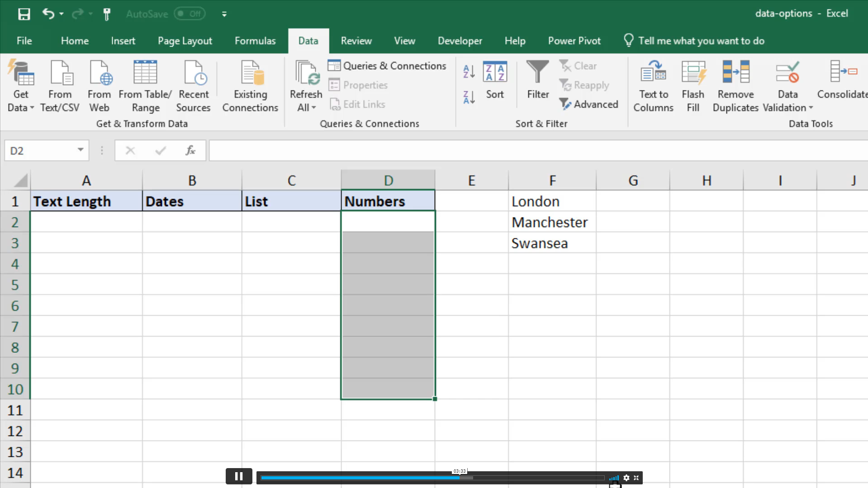The image size is (868, 488).
Task: Pause the video playback
Action: tap(238, 476)
